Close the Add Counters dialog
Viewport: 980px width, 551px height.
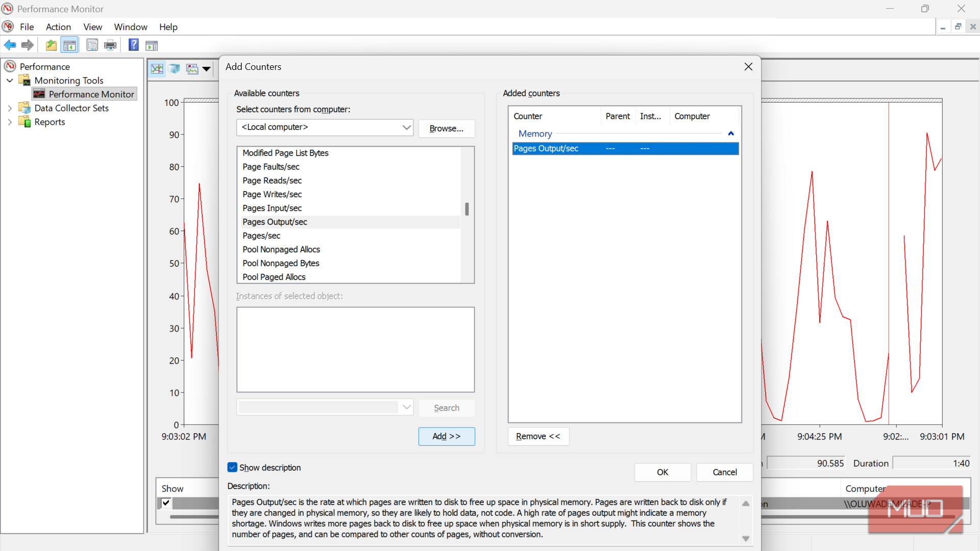748,67
